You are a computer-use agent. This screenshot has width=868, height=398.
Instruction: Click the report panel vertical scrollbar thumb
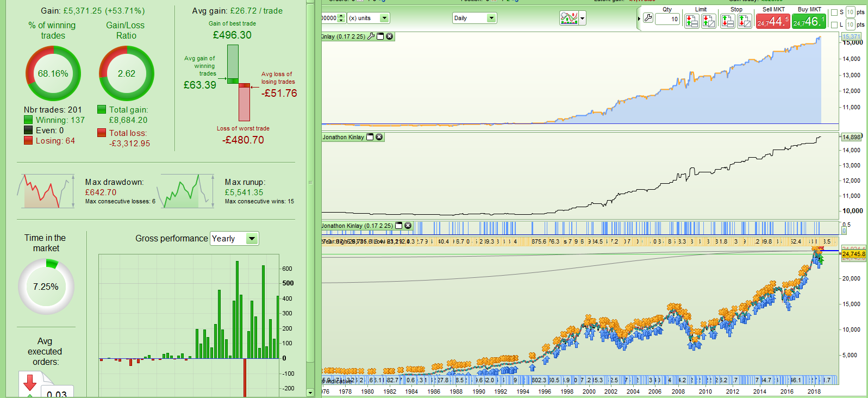(x=310, y=182)
